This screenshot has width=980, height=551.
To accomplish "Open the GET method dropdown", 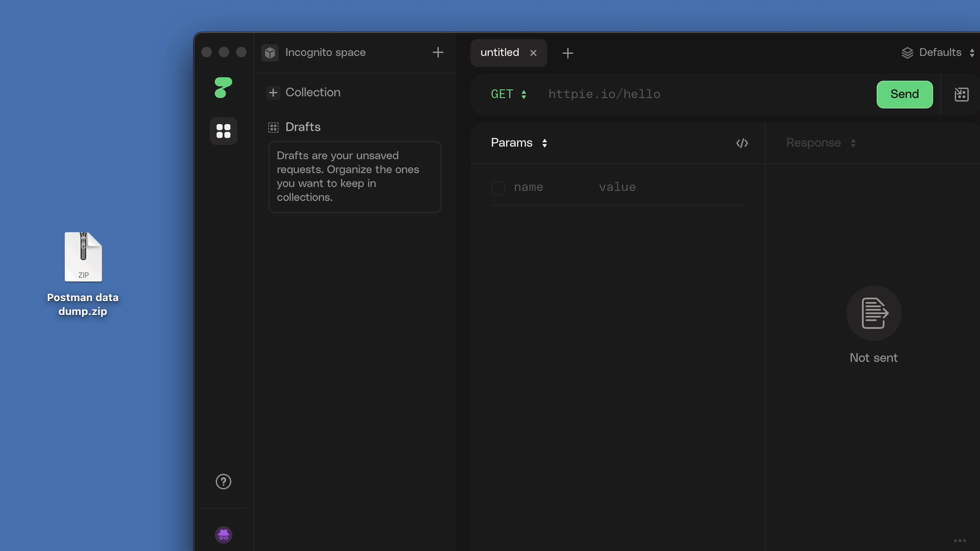I will pos(509,94).
